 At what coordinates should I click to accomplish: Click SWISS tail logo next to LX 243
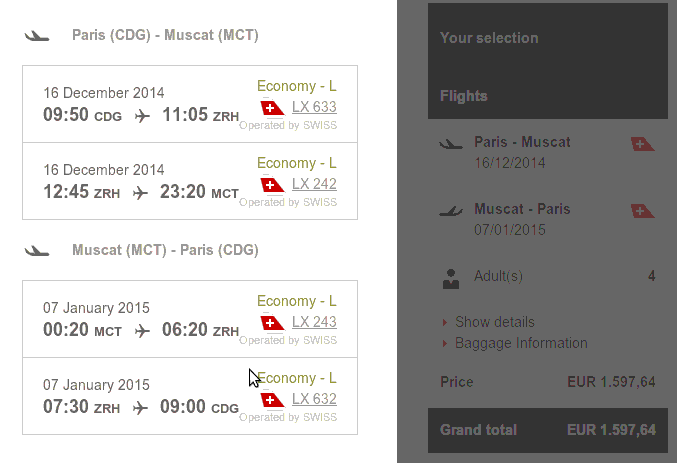272,323
